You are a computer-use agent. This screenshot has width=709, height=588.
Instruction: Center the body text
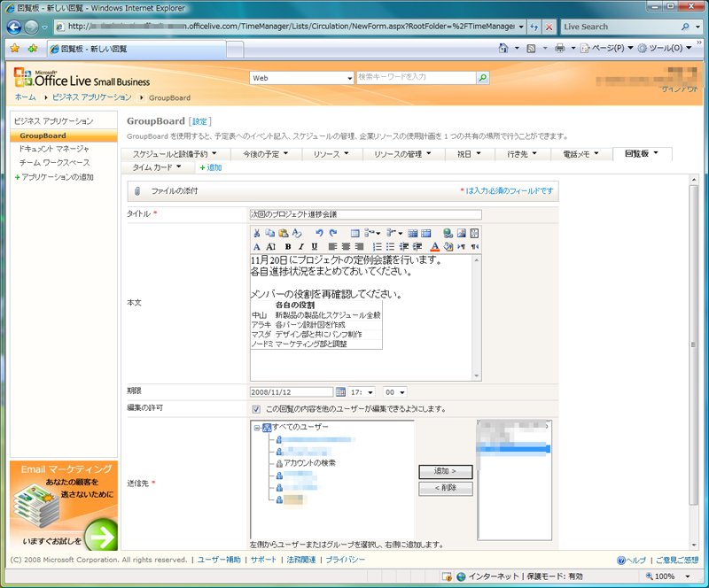[x=346, y=247]
